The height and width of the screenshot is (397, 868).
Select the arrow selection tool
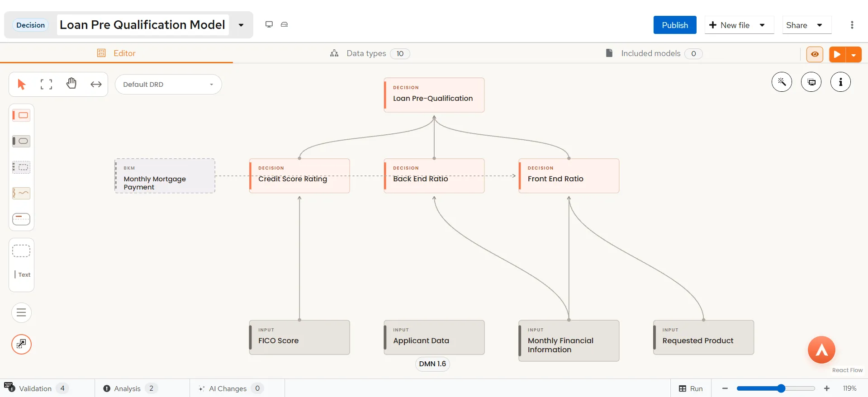pos(21,84)
